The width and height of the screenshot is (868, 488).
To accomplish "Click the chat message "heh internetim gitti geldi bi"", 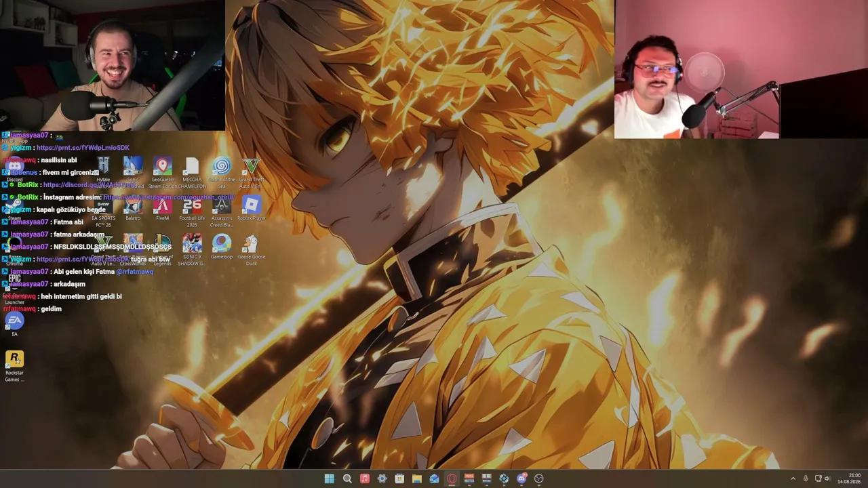I will 81,297.
